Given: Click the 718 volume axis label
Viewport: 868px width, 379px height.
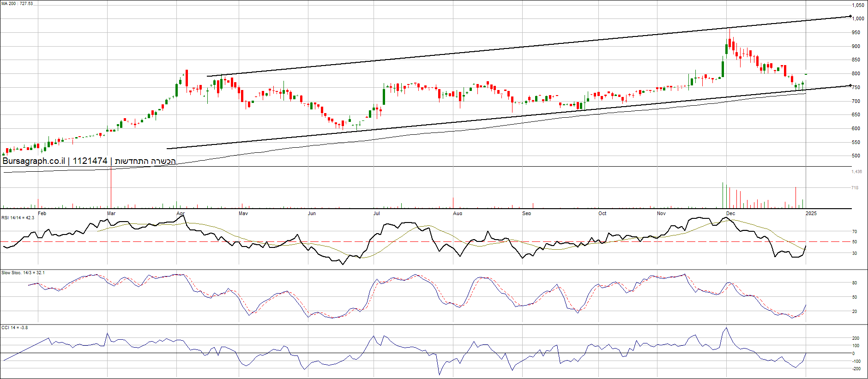Looking at the screenshot, I should 855,188.
